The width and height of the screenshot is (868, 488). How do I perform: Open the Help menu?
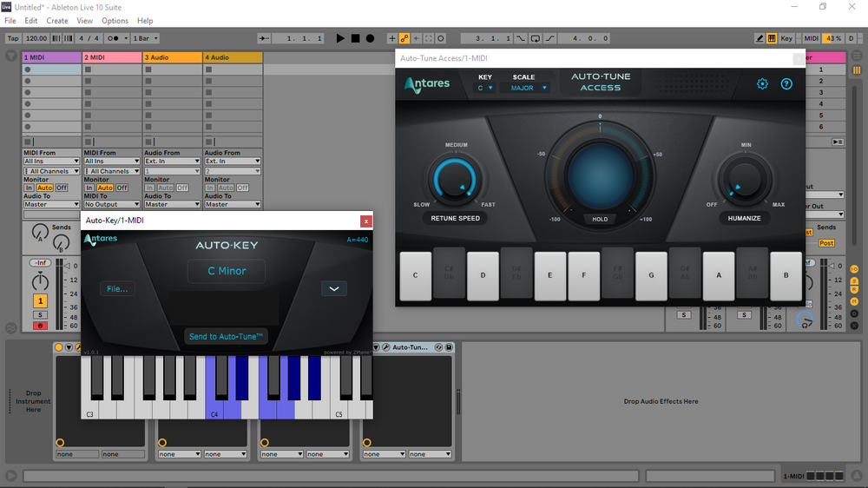[x=145, y=21]
